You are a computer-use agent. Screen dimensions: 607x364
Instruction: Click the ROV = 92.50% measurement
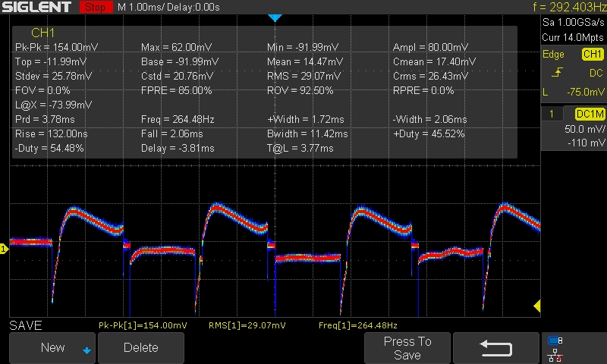coord(300,90)
